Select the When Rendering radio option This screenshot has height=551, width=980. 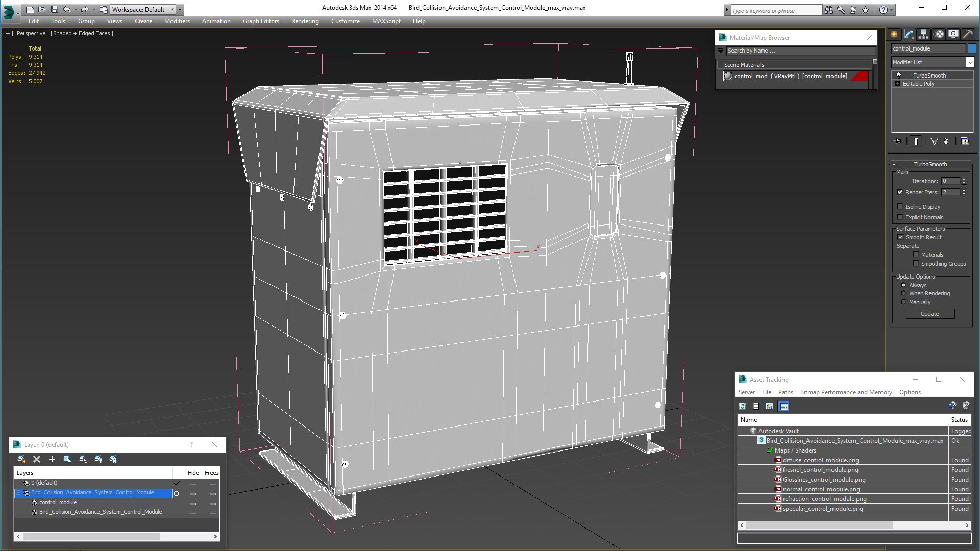[903, 293]
